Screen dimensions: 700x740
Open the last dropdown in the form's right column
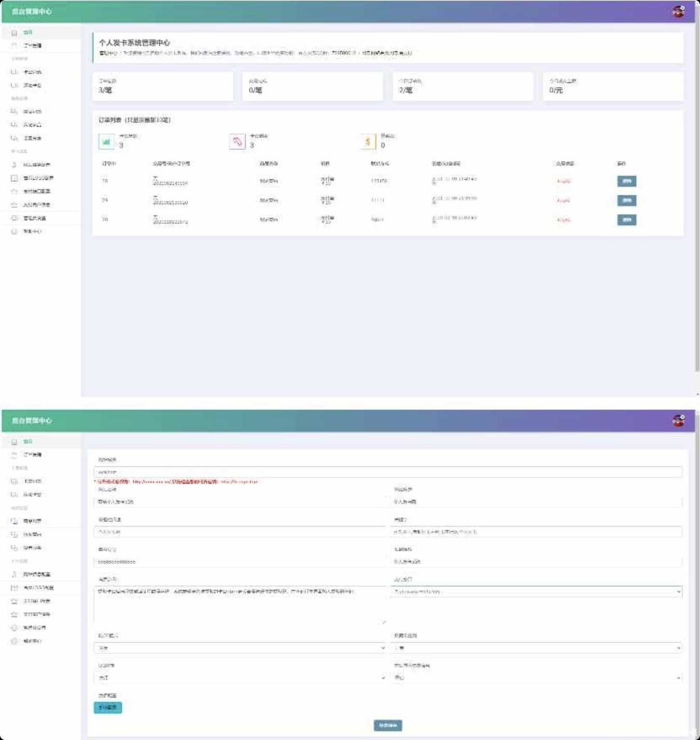536,677
